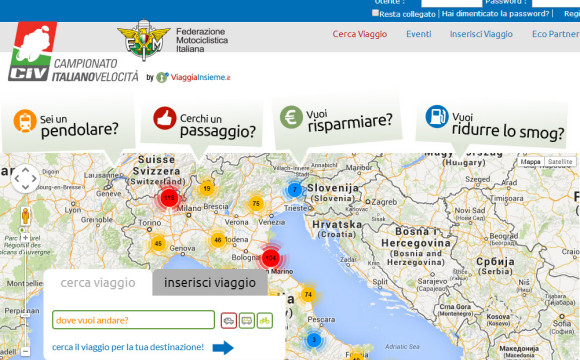580x360 pixels.
Task: Open the inserisci viaggio tab
Action: [210, 283]
